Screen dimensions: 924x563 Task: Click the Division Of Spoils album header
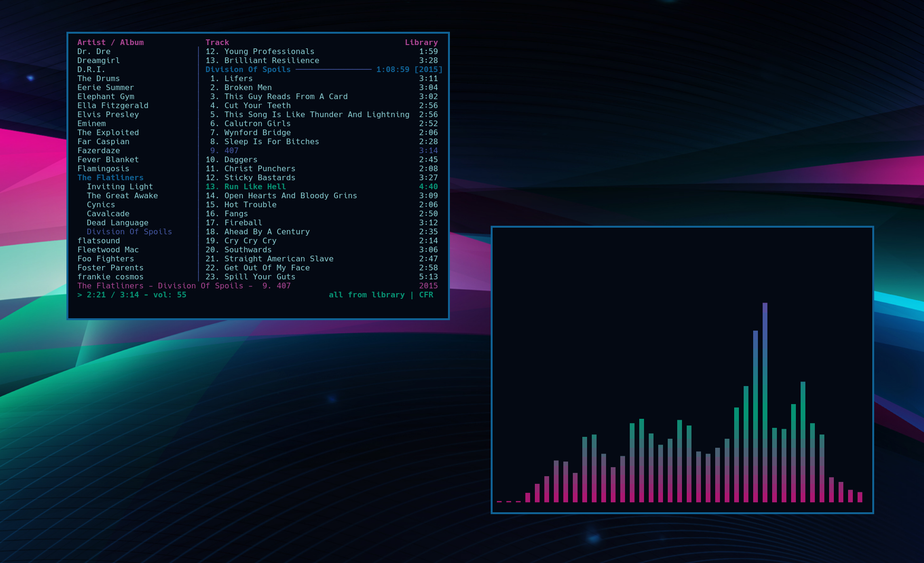pos(248,70)
